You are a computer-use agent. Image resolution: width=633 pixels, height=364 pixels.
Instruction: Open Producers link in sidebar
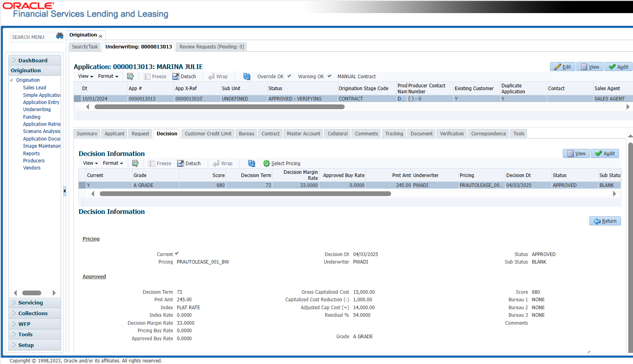pos(34,161)
